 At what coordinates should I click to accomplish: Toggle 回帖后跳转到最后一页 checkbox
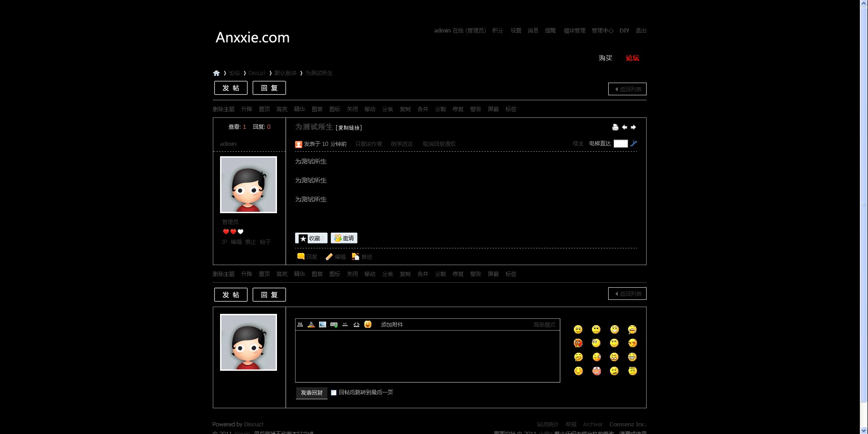[x=333, y=393]
